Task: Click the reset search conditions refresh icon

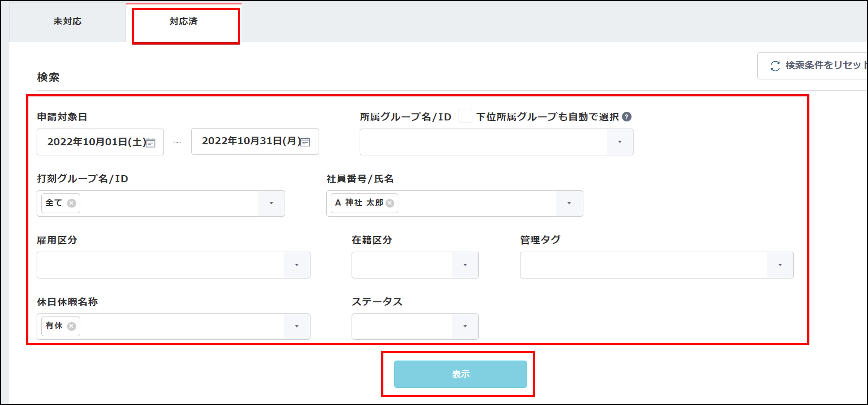Action: tap(775, 66)
